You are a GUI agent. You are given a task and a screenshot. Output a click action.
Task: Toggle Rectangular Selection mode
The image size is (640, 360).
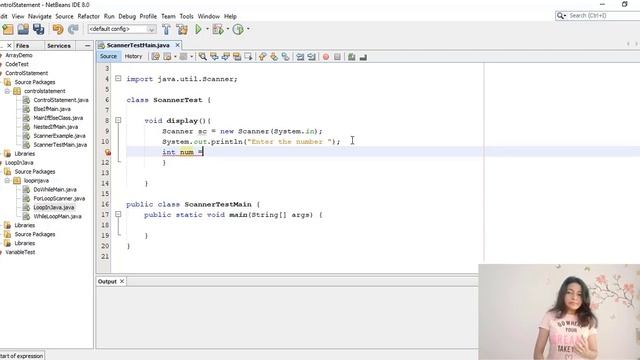point(248,57)
